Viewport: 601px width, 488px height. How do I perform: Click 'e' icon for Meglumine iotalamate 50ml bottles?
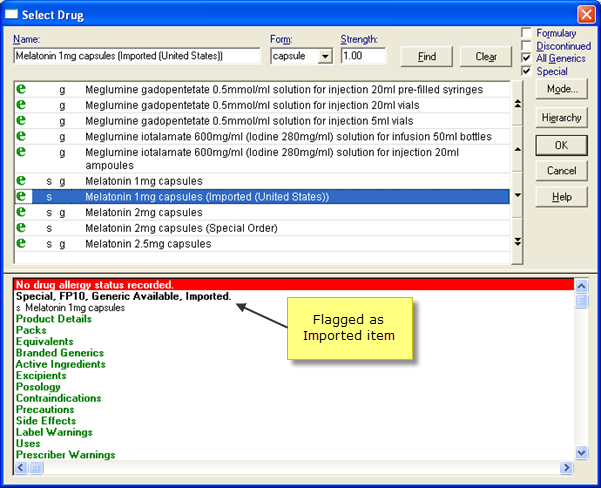click(21, 135)
